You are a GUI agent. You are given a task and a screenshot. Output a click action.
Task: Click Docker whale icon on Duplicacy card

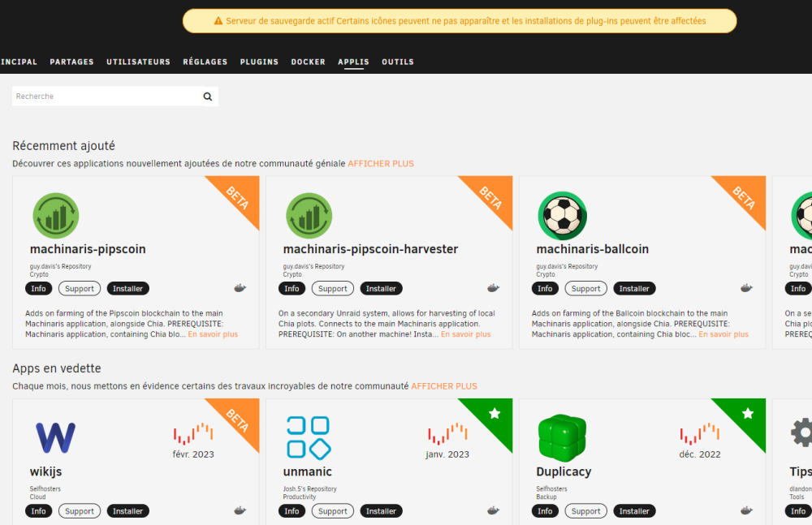(746, 510)
